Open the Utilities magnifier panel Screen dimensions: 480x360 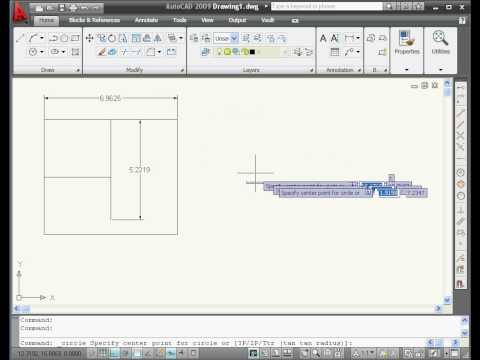coord(440,42)
